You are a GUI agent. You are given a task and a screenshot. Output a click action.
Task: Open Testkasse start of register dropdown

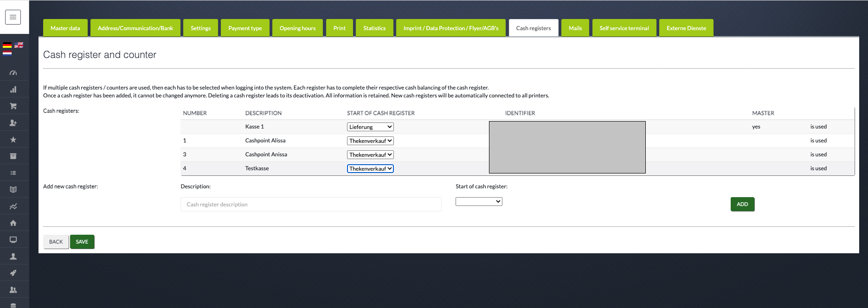[x=370, y=169]
